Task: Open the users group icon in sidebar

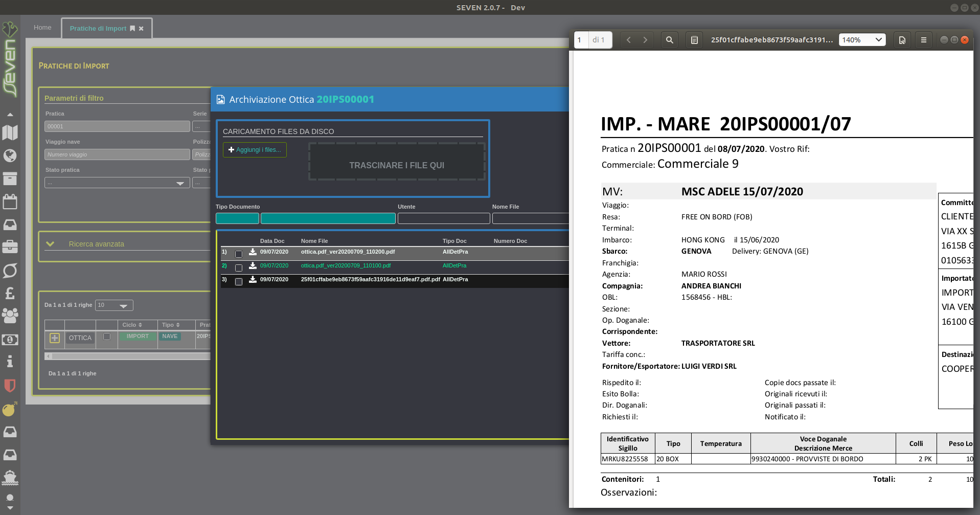Action: point(10,316)
